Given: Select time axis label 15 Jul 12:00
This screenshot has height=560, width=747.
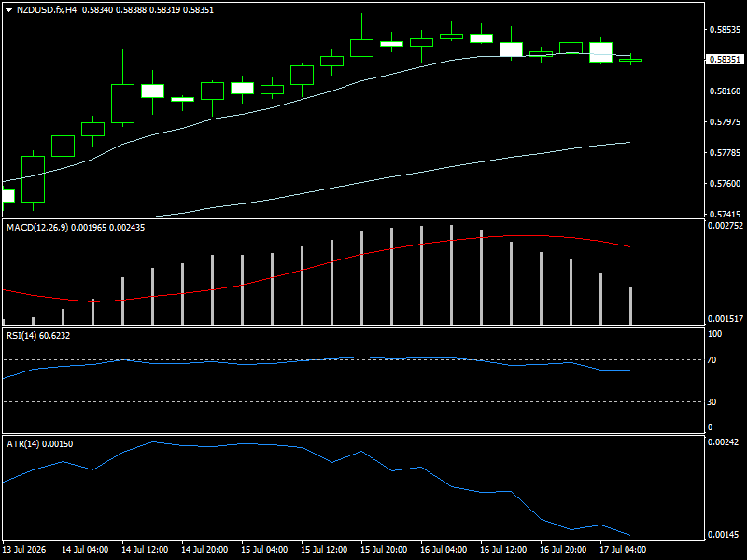Looking at the screenshot, I should coord(324,550).
